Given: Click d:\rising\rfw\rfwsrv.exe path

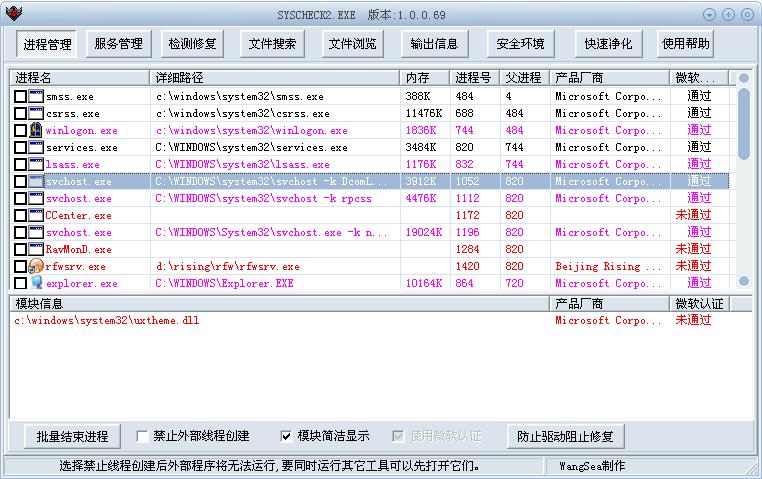Looking at the screenshot, I should click(228, 266).
